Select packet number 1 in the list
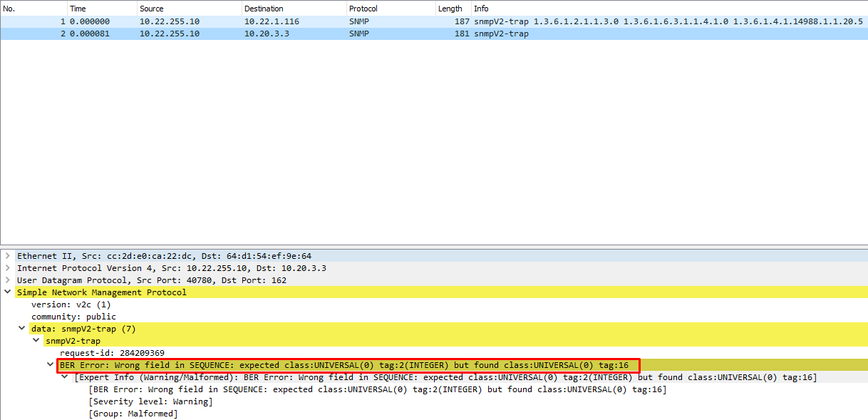 click(x=214, y=21)
